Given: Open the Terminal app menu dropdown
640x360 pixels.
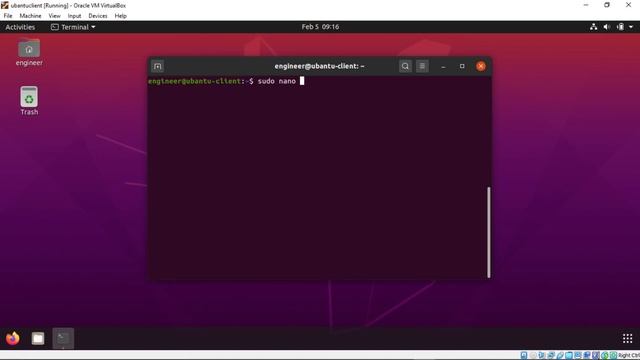Looking at the screenshot, I should tap(73, 27).
